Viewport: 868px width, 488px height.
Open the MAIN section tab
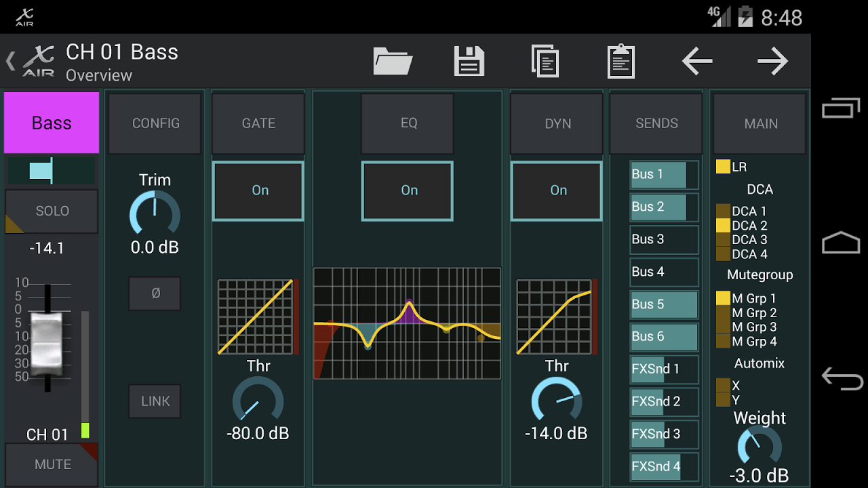pos(759,123)
